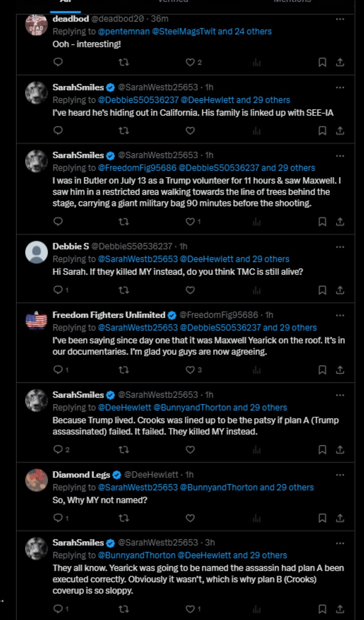Viewport: 364px width, 620px height.
Task: Open the @pentemnan mention link
Action: pyautogui.click(x=124, y=31)
